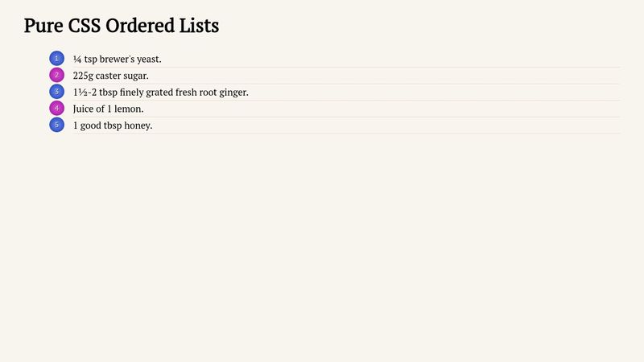Click the word ginger
The image size is (644, 362).
click(233, 93)
